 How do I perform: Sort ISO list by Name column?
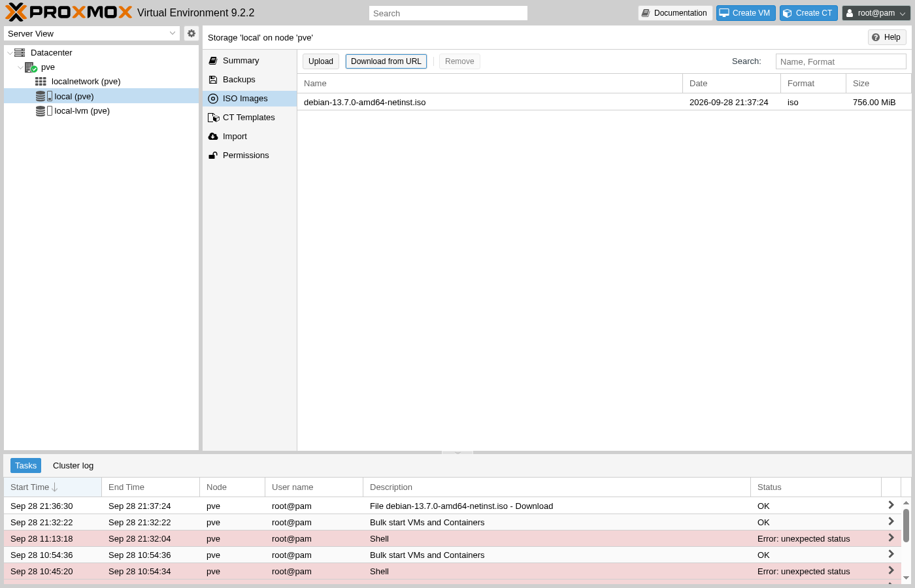click(490, 84)
